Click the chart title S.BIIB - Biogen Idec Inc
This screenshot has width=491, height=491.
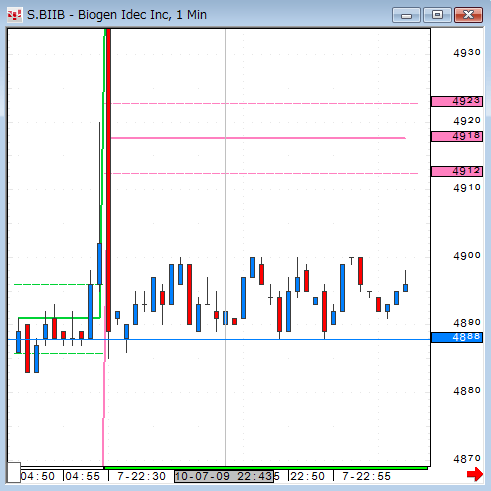tap(117, 15)
